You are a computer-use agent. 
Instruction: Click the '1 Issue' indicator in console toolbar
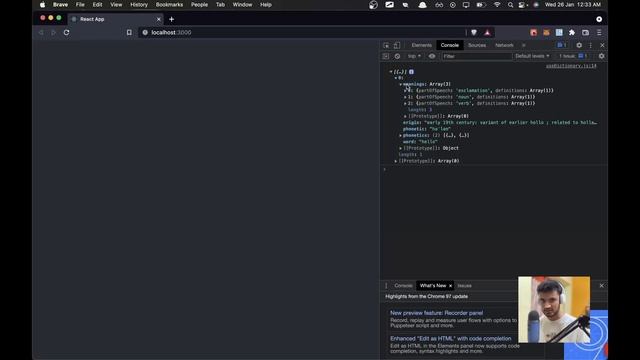click(573, 56)
